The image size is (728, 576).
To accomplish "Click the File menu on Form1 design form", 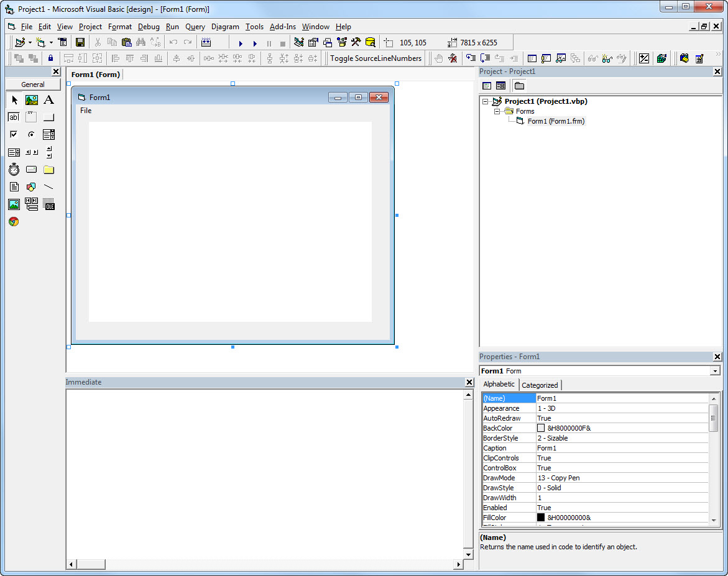I will [86, 111].
